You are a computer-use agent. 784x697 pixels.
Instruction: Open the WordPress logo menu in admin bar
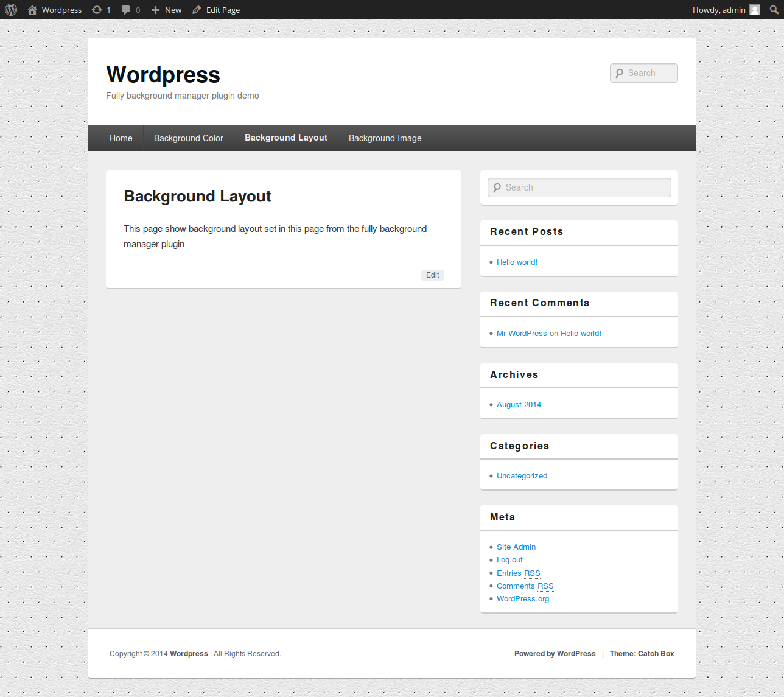coord(11,10)
